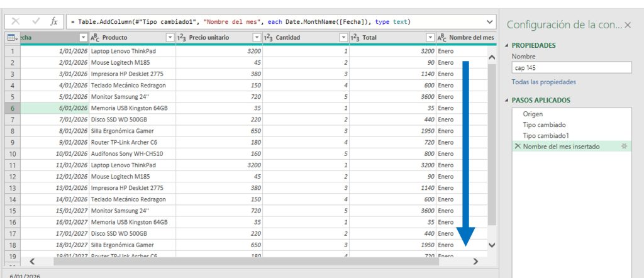Open Total column filter dropdown
Screen dimensions: 644x278
pos(430,37)
